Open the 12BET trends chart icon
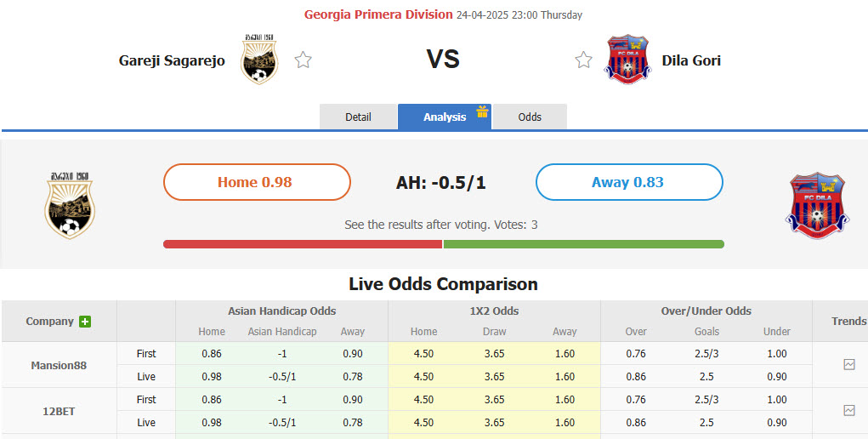The height and width of the screenshot is (439, 868). (x=848, y=410)
